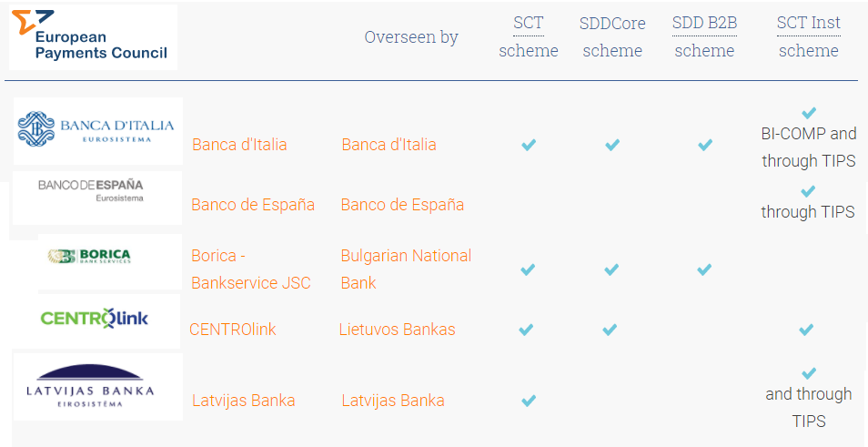This screenshot has height=447, width=868.
Task: Click the Banca d'Italia Eurosistema logo
Action: point(98,131)
